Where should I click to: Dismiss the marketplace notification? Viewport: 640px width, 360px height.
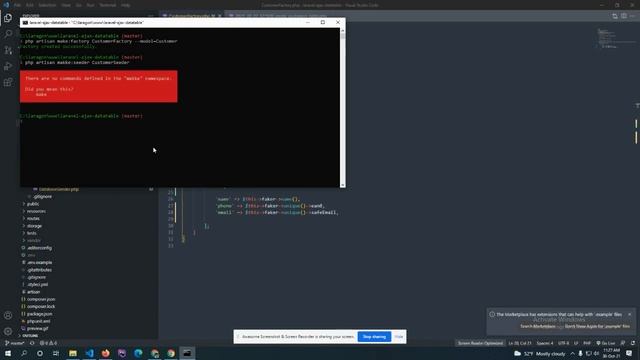coord(629,314)
